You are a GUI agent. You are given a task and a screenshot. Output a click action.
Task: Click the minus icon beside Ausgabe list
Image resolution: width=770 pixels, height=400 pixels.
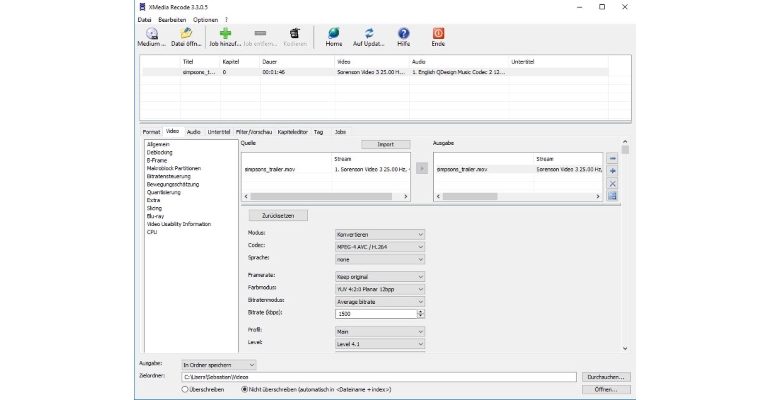point(612,159)
